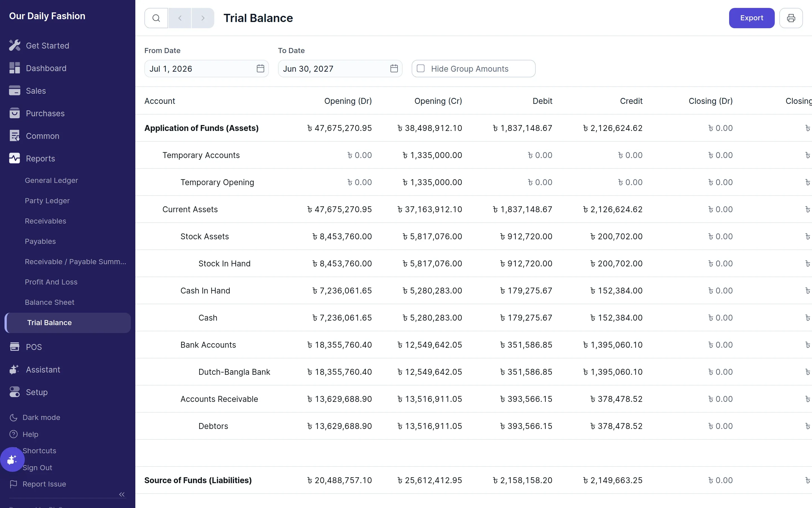This screenshot has width=812, height=508.
Task: Click the Sales card icon
Action: tap(14, 90)
